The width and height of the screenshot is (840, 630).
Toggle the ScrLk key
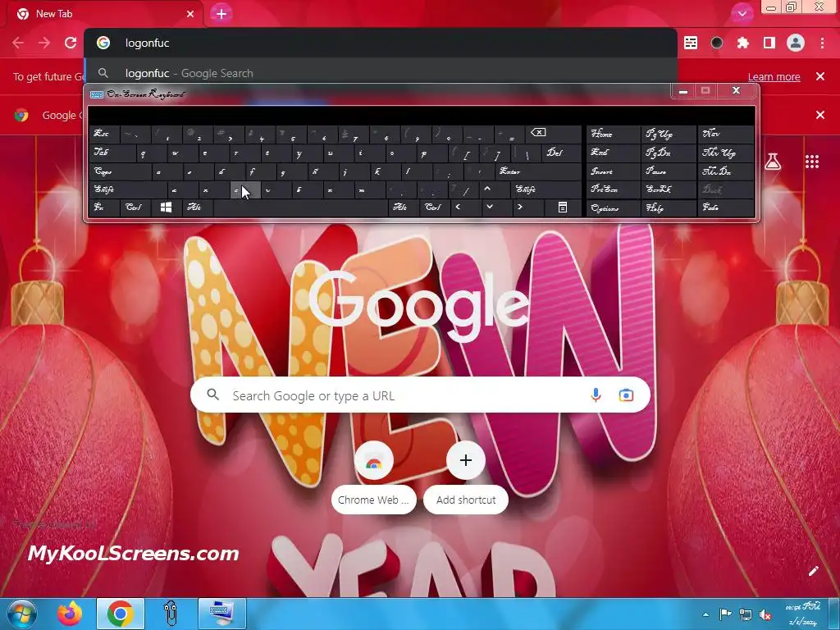click(x=668, y=189)
